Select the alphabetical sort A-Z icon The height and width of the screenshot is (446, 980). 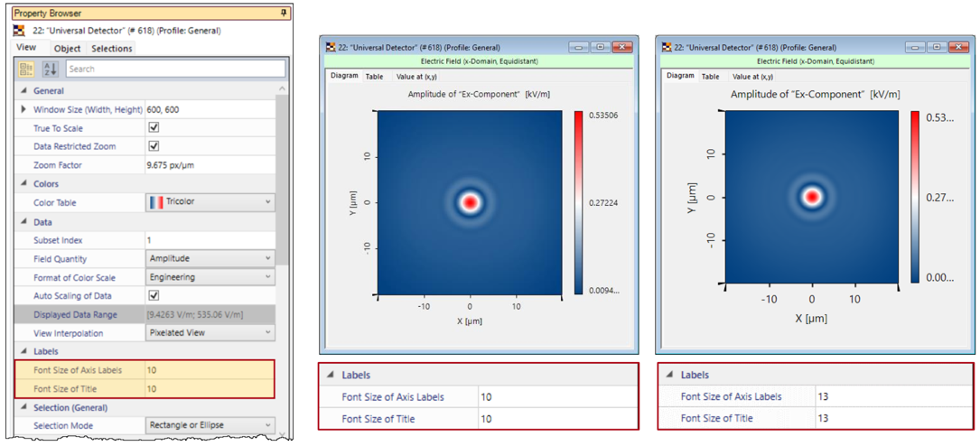(x=50, y=69)
